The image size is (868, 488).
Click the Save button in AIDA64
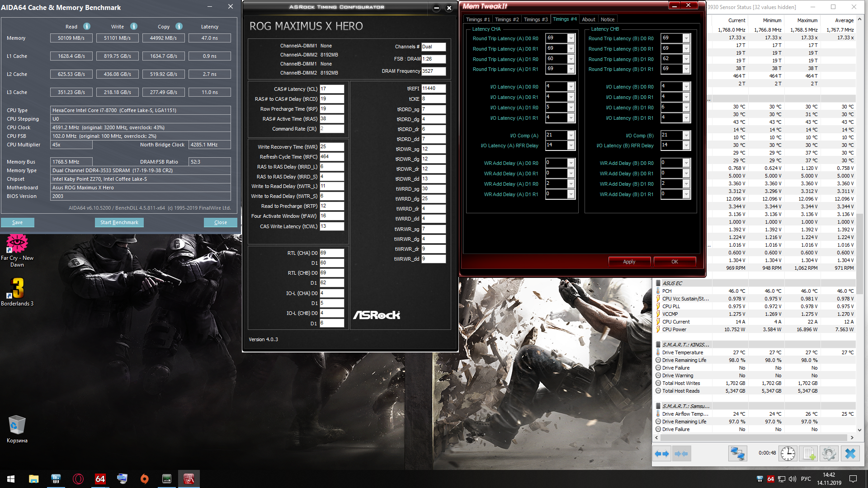(17, 222)
